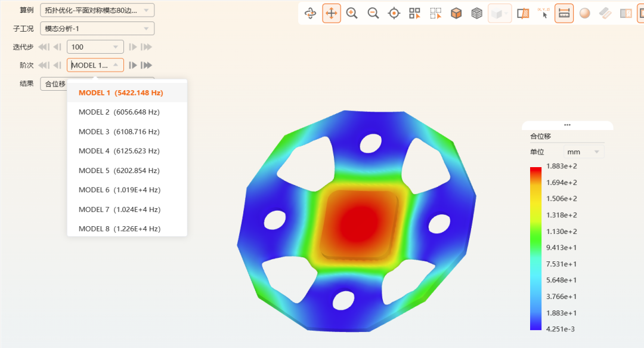This screenshot has width=644, height=348.
Task: Open the 子工况 模态分析-1 dropdown
Action: [97, 29]
